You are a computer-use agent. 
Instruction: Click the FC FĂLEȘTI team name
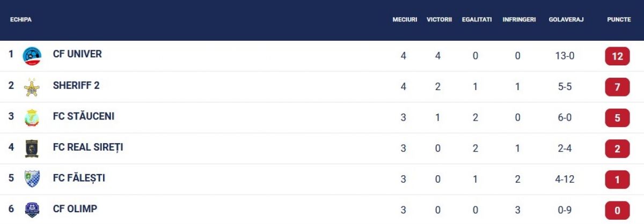tap(79, 178)
